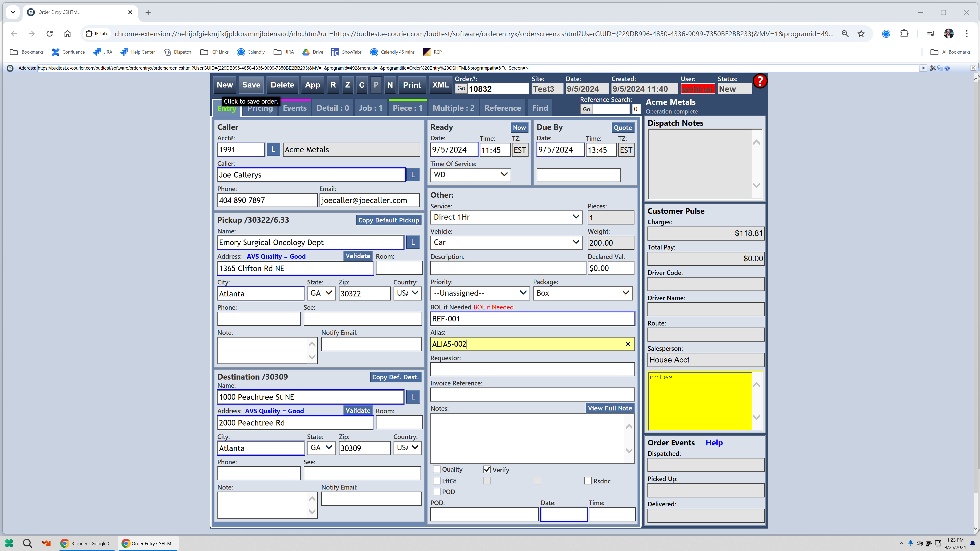
Task: Save the order
Action: pos(251,85)
